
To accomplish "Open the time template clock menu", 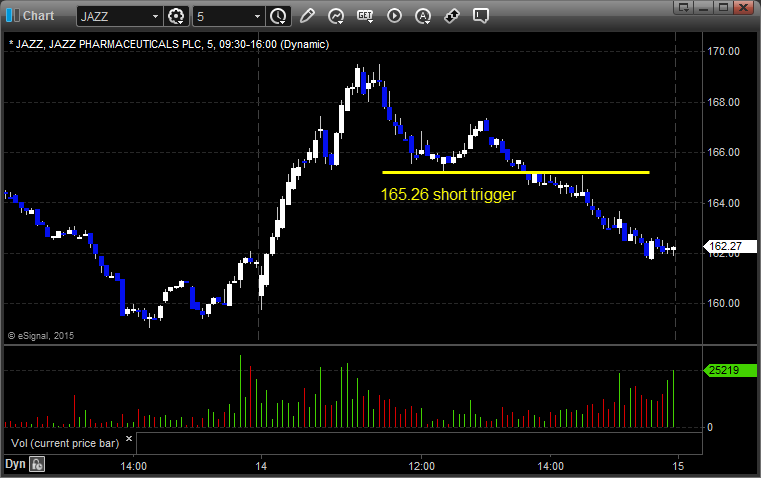I will [278, 16].
